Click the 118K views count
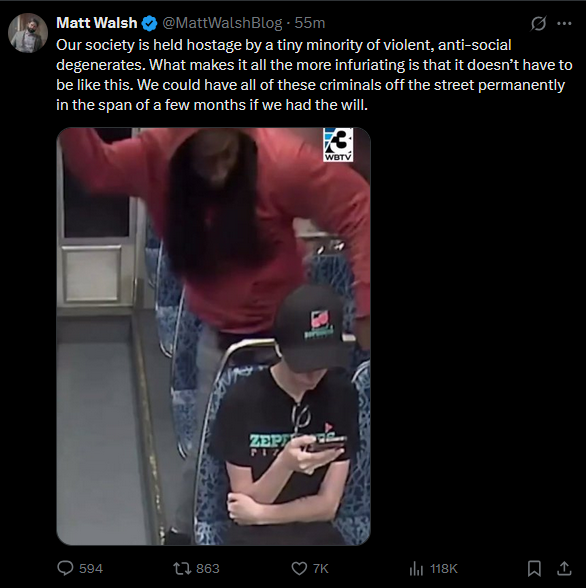 444,568
